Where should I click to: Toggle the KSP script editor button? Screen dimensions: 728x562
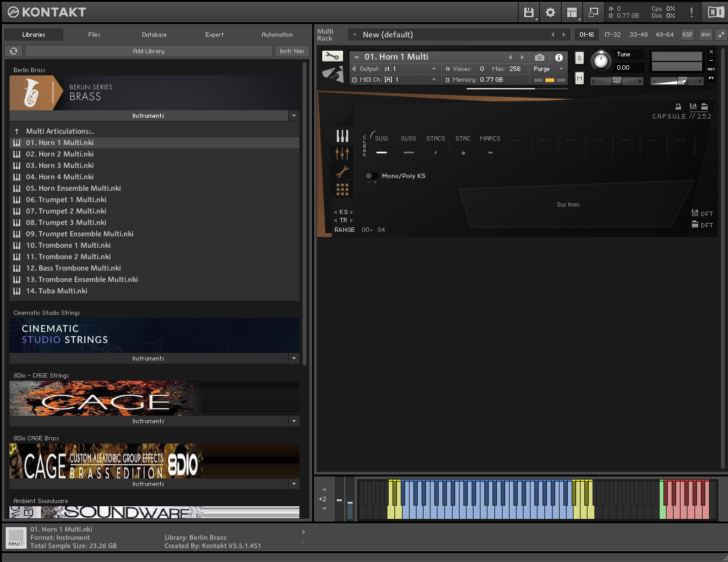(687, 34)
